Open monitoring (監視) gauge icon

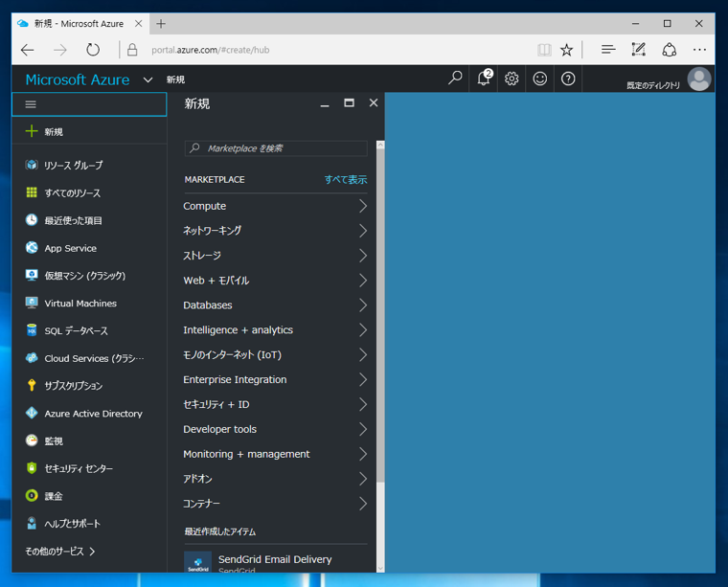click(32, 440)
